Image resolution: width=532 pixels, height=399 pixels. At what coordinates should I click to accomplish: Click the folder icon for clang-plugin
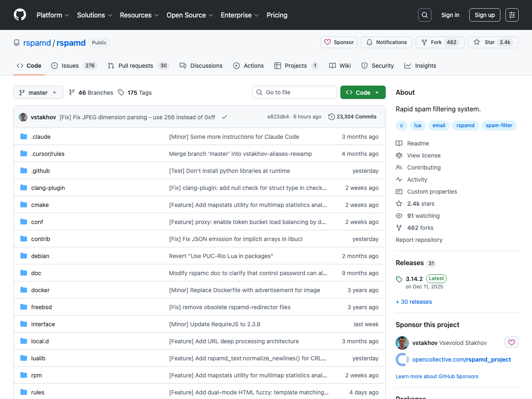24,188
